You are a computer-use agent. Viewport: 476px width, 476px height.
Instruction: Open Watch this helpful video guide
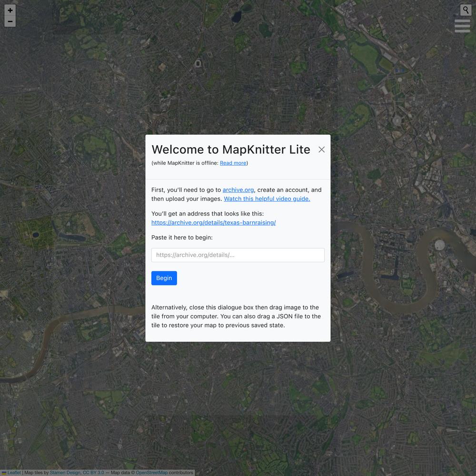coord(267,199)
